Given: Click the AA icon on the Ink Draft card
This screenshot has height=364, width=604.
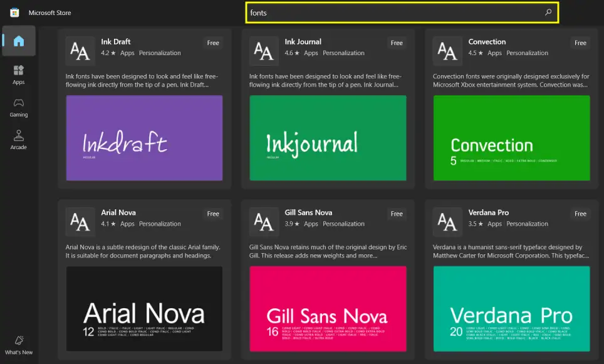Looking at the screenshot, I should [x=80, y=50].
